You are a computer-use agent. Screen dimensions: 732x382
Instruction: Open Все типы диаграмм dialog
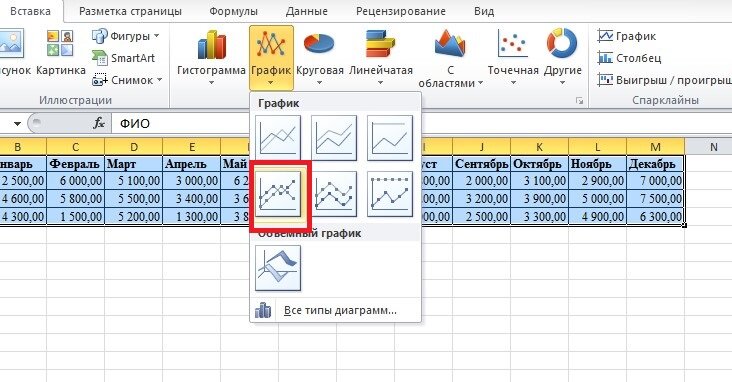click(x=336, y=310)
